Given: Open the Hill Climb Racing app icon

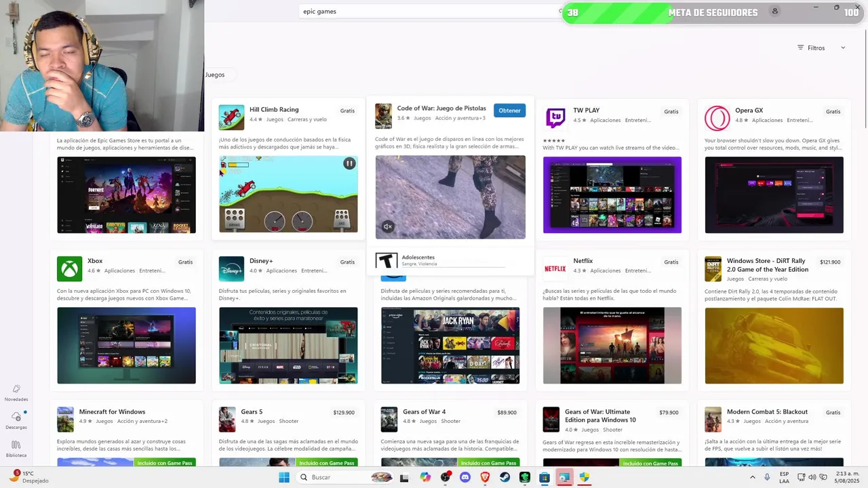Looking at the screenshot, I should (x=231, y=117).
